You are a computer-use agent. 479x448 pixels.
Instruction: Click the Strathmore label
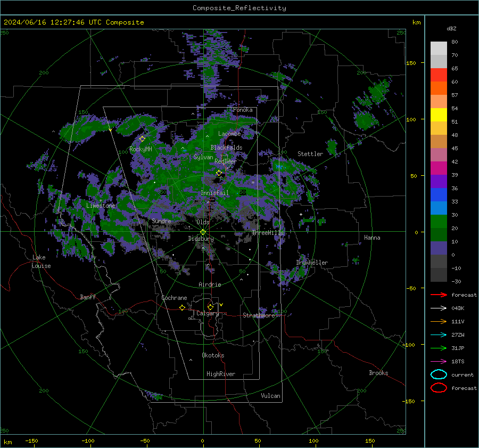(259, 315)
